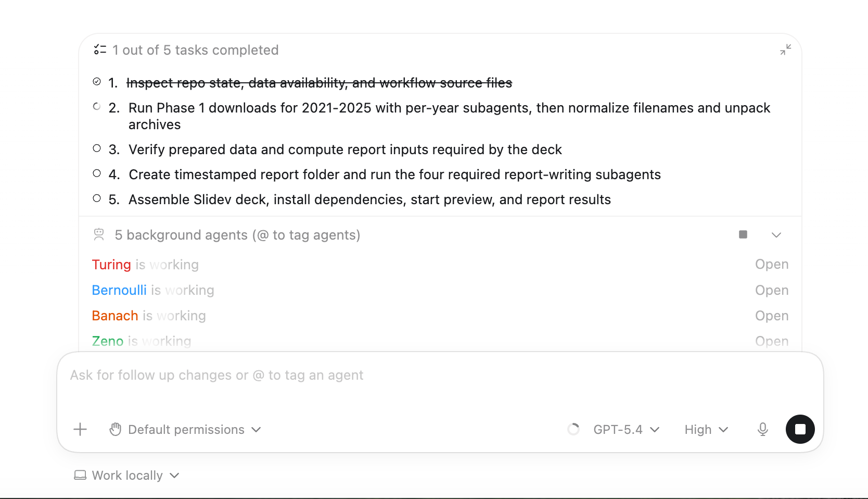The height and width of the screenshot is (499, 868).
Task: Open the Turing agent
Action: point(772,264)
